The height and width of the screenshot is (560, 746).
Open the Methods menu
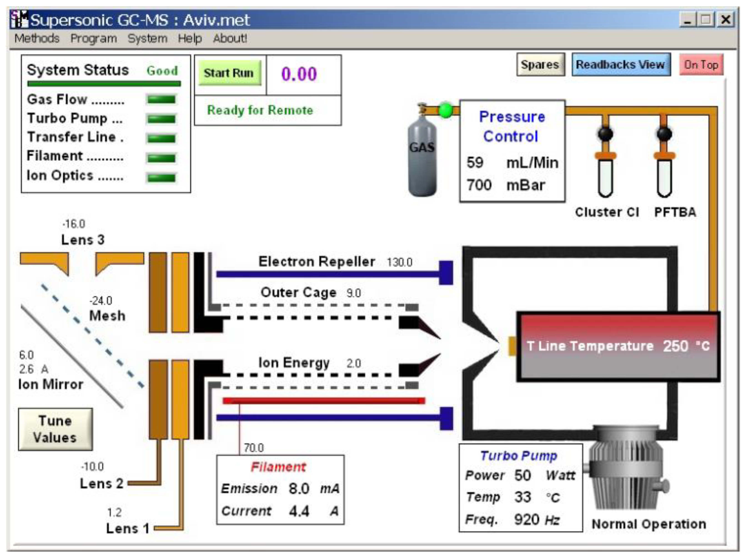pyautogui.click(x=37, y=38)
